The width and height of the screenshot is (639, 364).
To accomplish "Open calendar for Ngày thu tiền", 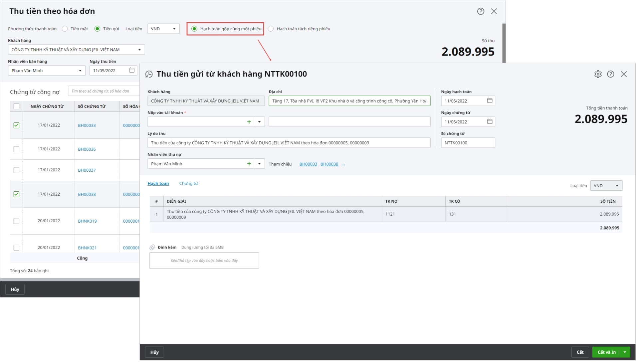I will tap(132, 70).
